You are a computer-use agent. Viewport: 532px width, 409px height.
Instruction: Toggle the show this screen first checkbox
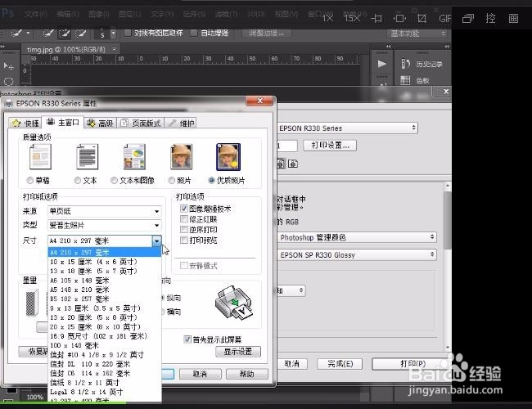[187, 339]
